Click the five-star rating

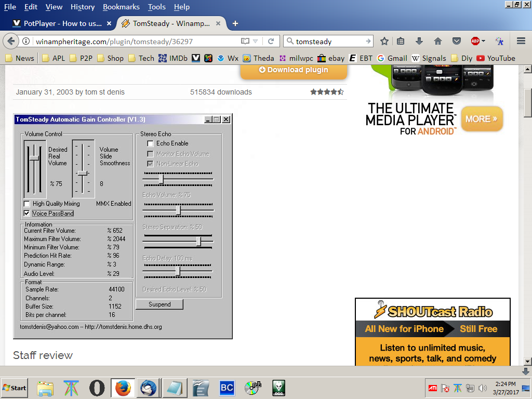point(327,91)
